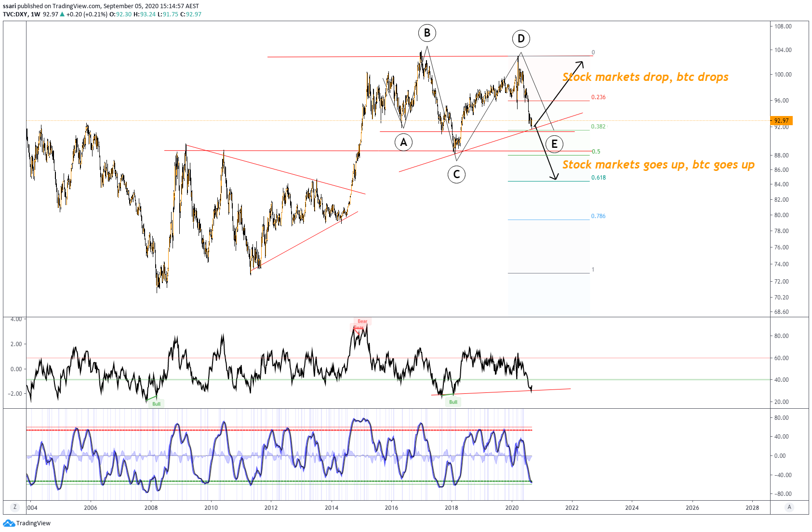Screen dimensions: 812x532
Task: Click the 0.236 Fibonacci level label
Action: [x=599, y=97]
